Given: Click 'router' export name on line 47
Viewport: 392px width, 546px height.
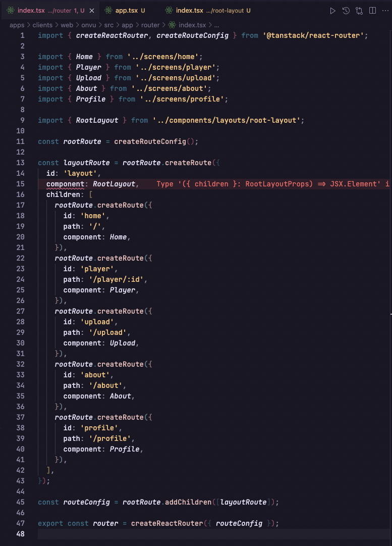Looking at the screenshot, I should tap(105, 523).
